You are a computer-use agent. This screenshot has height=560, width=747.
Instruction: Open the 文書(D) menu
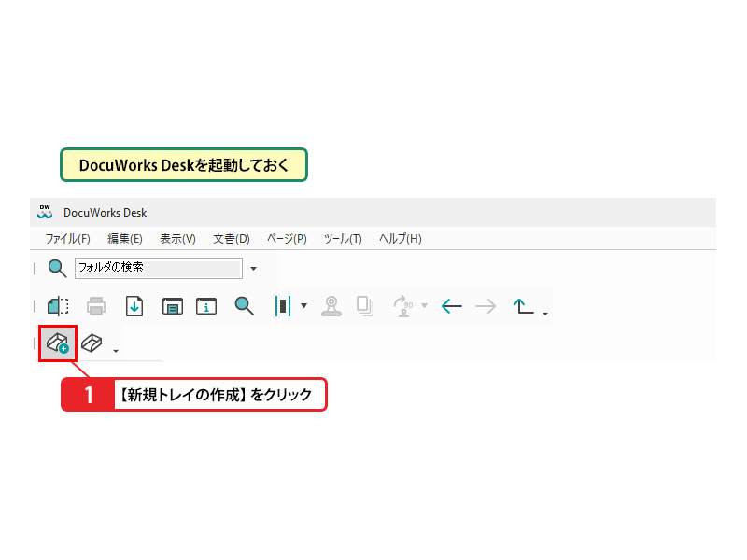tap(231, 239)
